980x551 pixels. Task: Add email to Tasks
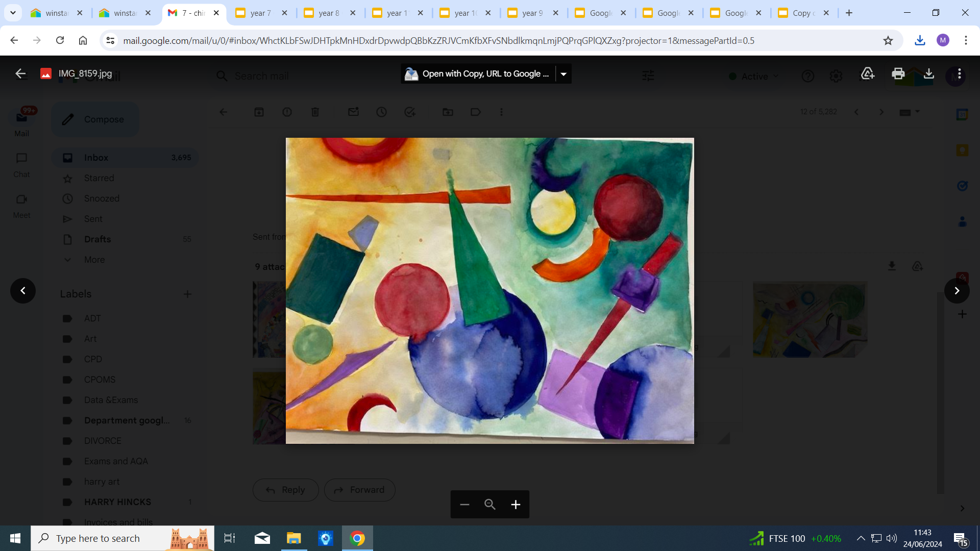[x=410, y=112]
